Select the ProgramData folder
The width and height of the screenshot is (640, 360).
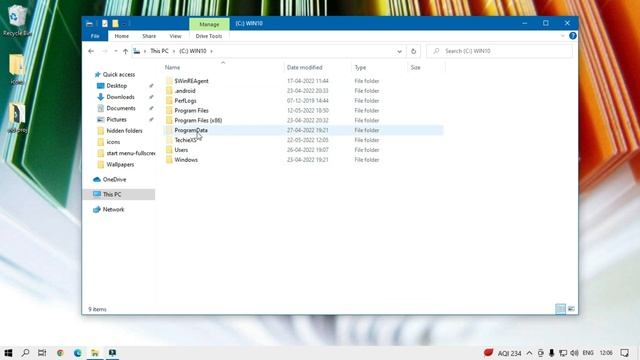[191, 130]
